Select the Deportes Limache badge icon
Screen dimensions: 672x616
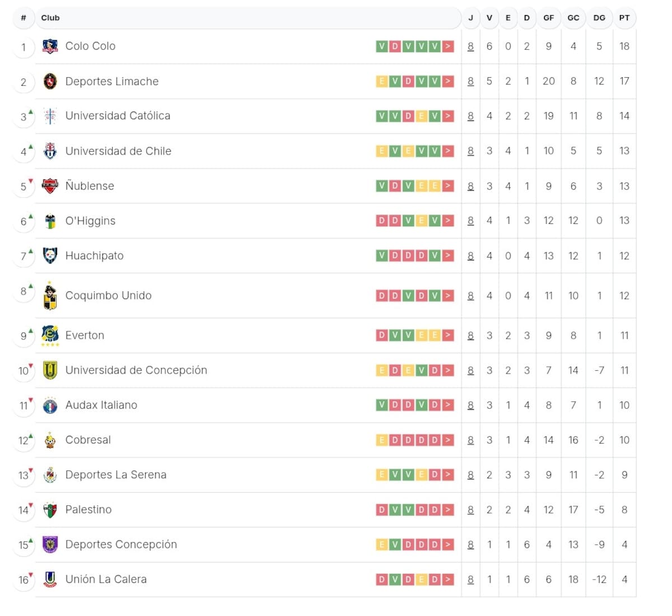[x=50, y=81]
